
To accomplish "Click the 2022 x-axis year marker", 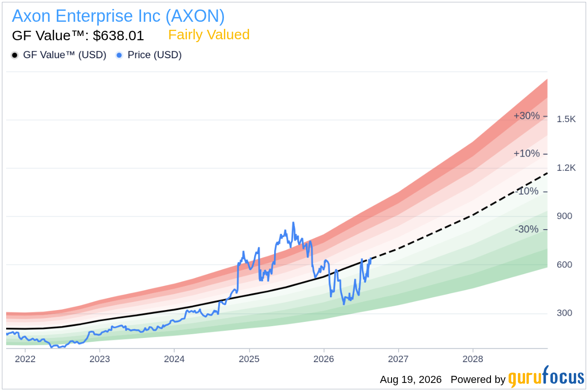I will click(25, 359).
